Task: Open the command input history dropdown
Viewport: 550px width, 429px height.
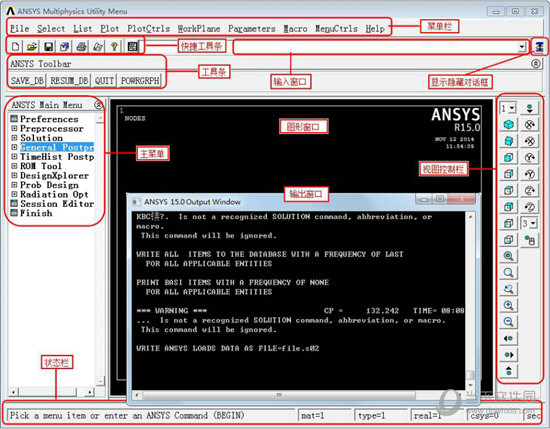Action: pos(522,47)
